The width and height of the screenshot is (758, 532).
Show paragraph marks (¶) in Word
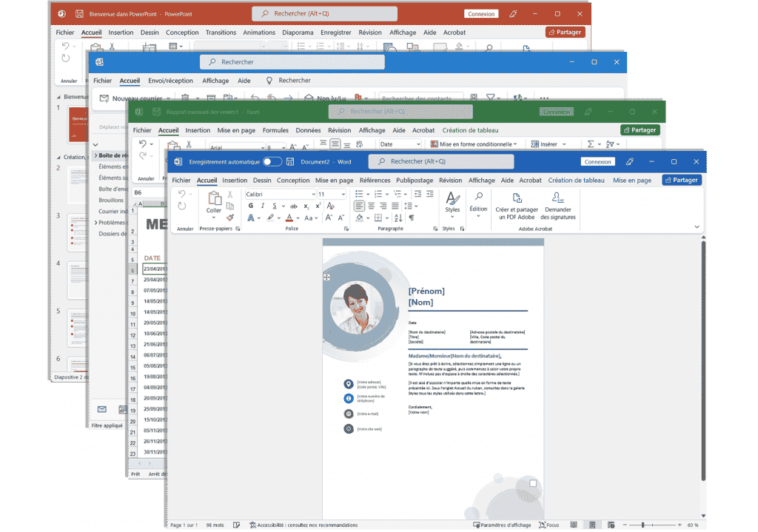tap(412, 218)
